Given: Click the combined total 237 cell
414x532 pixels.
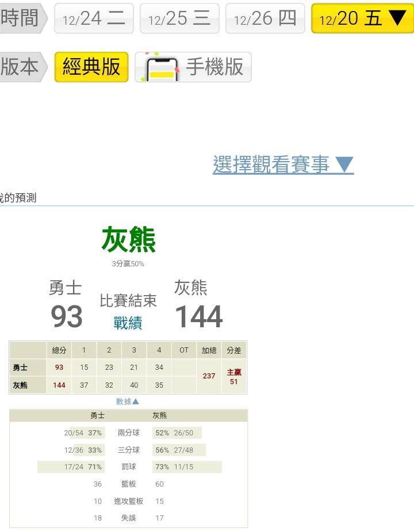Looking at the screenshot, I should [x=209, y=376].
